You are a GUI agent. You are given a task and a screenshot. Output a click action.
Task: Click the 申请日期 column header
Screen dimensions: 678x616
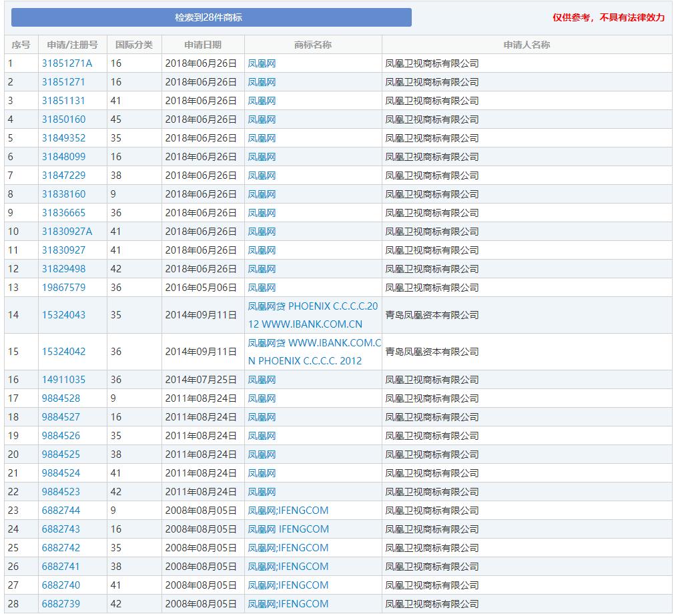click(203, 45)
